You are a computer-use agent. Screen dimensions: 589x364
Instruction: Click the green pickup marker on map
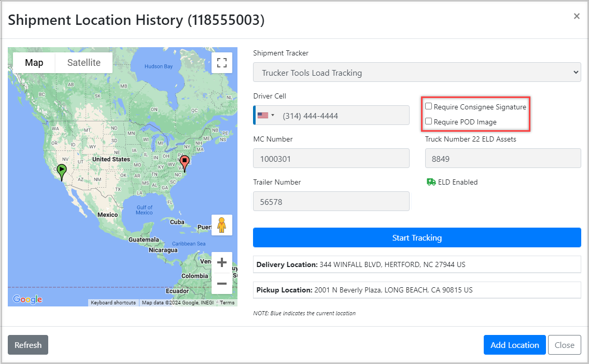[x=62, y=171]
